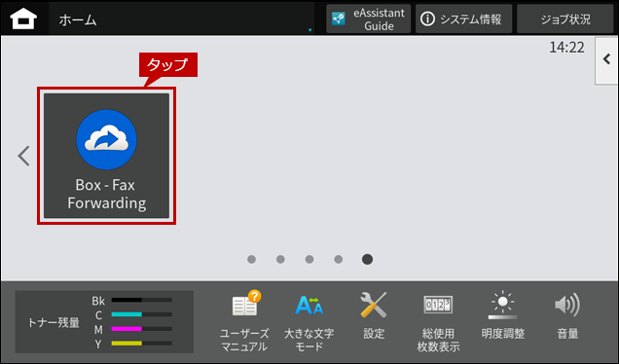The width and height of the screenshot is (619, 364).
Task: Open ジョブ状況 job status
Action: [x=564, y=18]
